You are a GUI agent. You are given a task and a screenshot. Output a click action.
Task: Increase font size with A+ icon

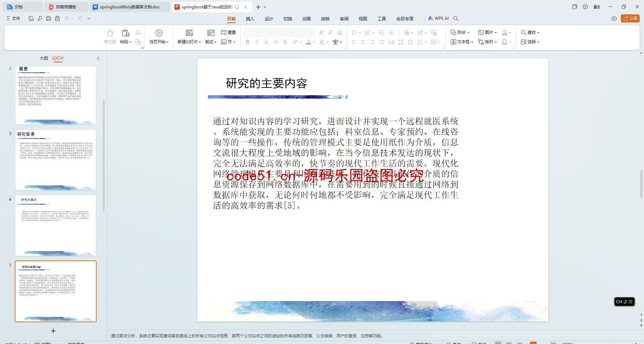tap(321, 33)
